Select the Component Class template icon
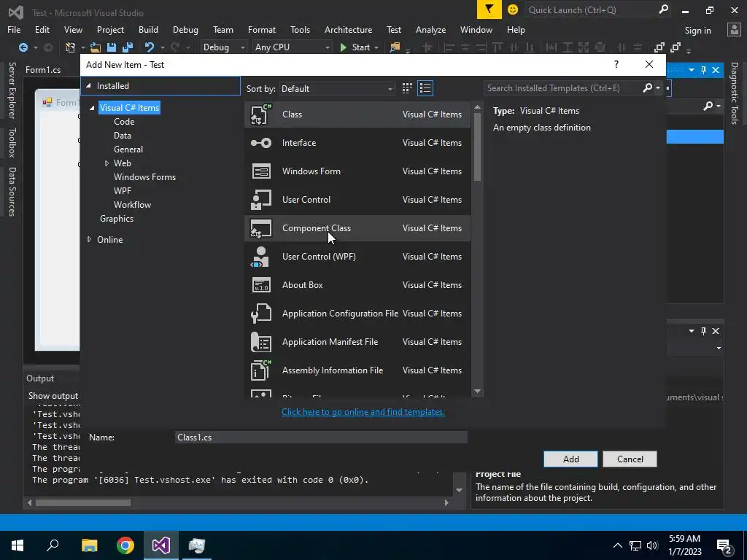The image size is (747, 560). pyautogui.click(x=261, y=228)
